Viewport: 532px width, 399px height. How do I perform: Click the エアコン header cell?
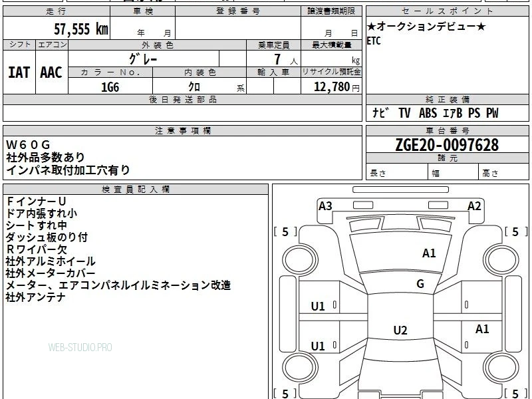click(53, 45)
